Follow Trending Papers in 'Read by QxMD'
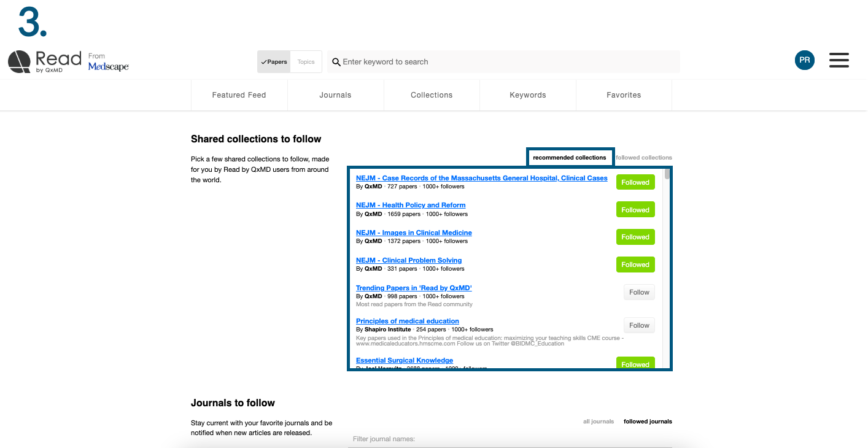Image resolution: width=868 pixels, height=448 pixels. (639, 292)
